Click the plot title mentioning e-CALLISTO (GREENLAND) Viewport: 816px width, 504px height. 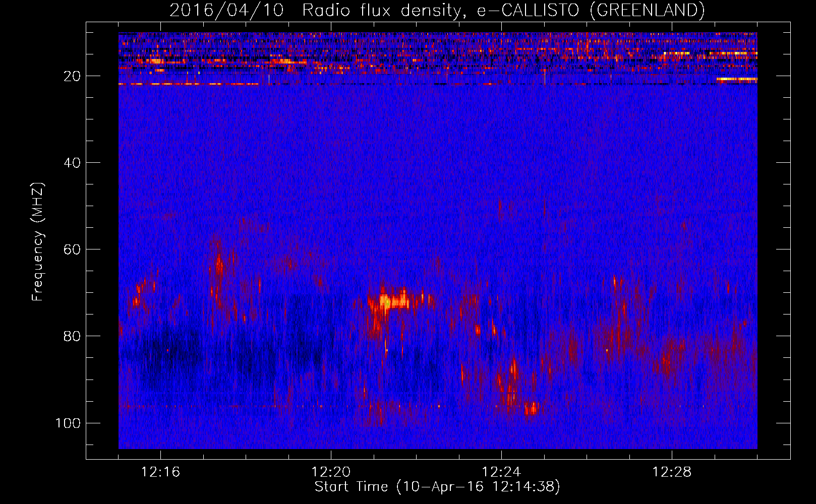[437, 10]
